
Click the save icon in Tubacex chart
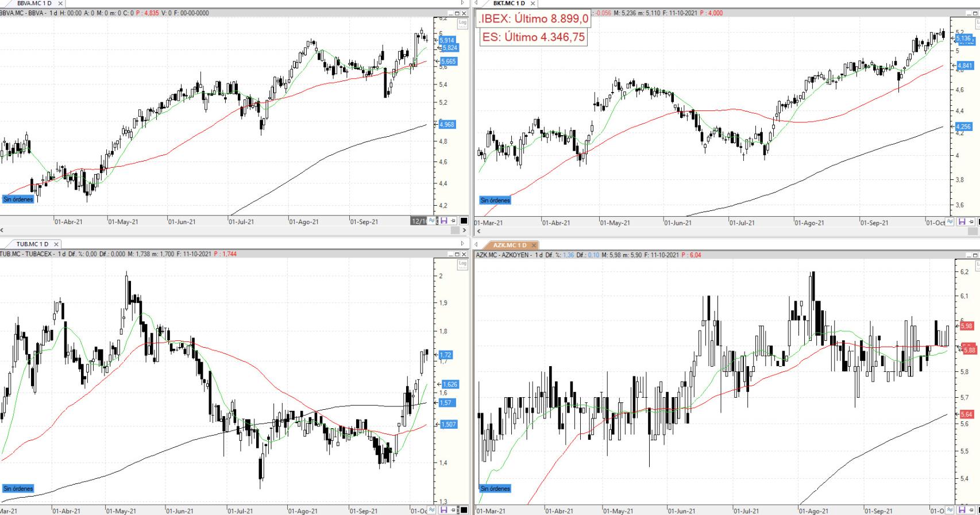point(444,510)
